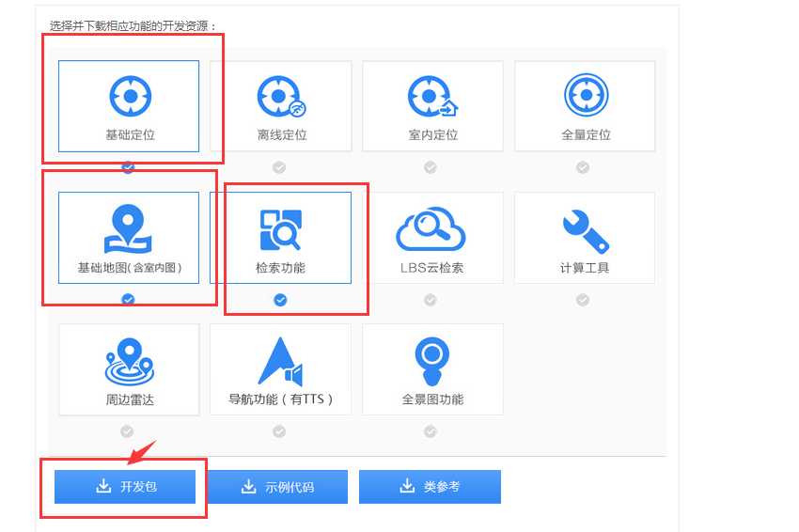Download the 示例代码 sample code
The height and width of the screenshot is (532, 799).
pyautogui.click(x=277, y=487)
